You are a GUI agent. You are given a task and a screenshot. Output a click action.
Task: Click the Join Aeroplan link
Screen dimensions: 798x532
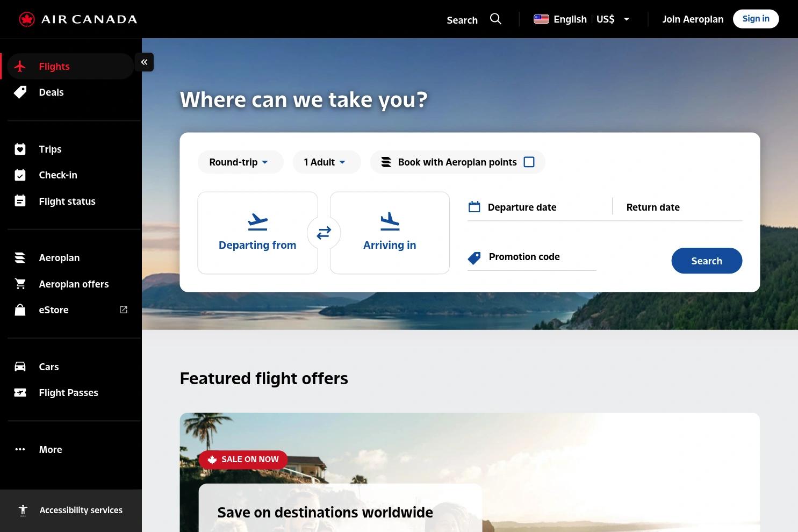pyautogui.click(x=693, y=19)
